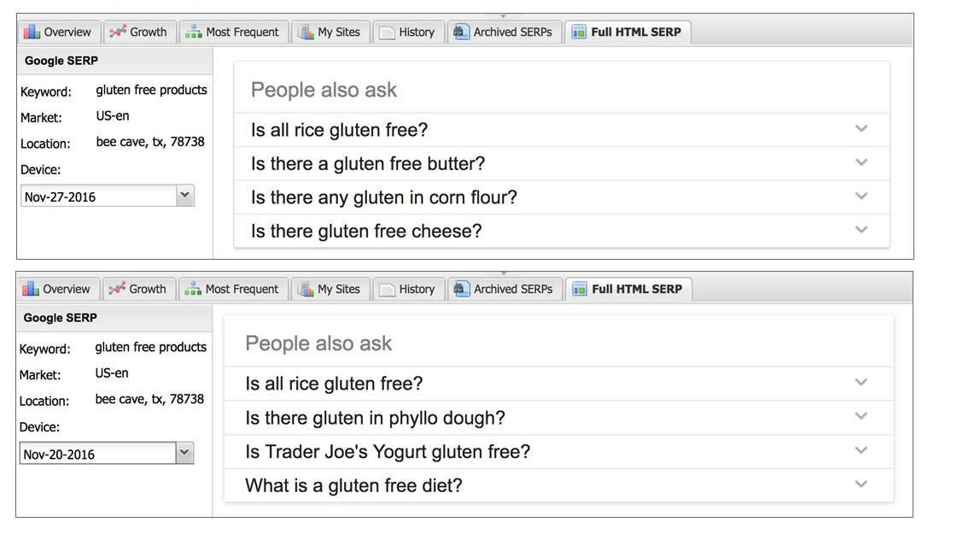Screen dimensions: 980x534
Task: Expand "Is there gluten in phyllo dough?" chevron
Action: (860, 417)
